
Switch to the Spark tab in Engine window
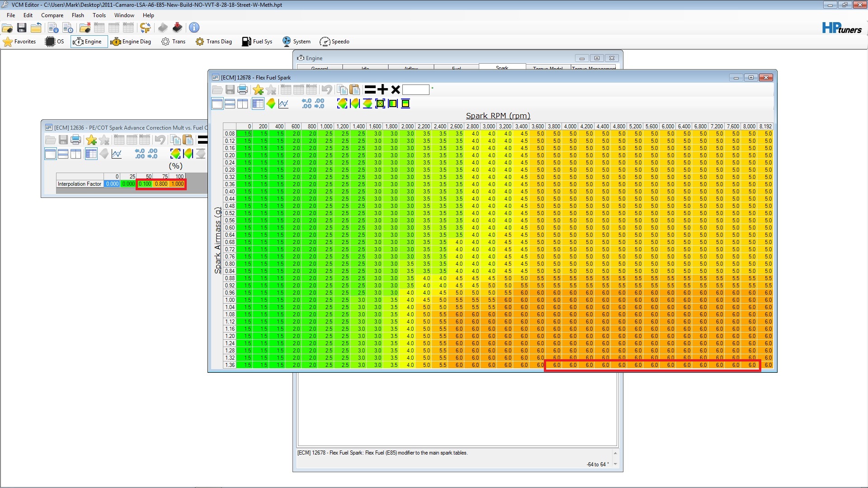pyautogui.click(x=502, y=68)
